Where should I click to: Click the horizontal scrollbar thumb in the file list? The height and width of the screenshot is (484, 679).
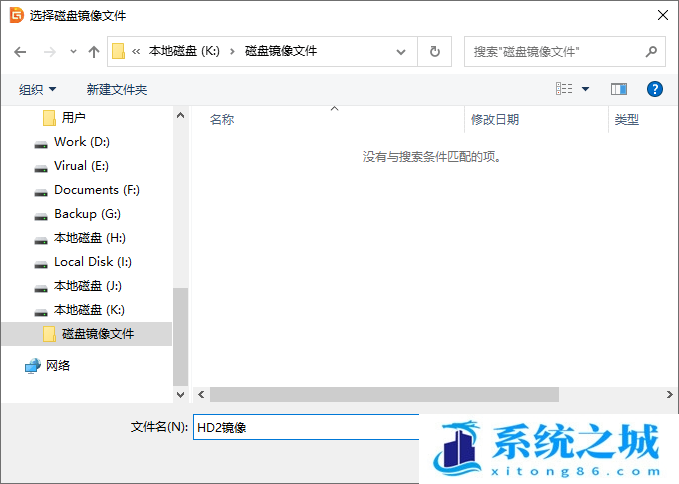click(385, 394)
